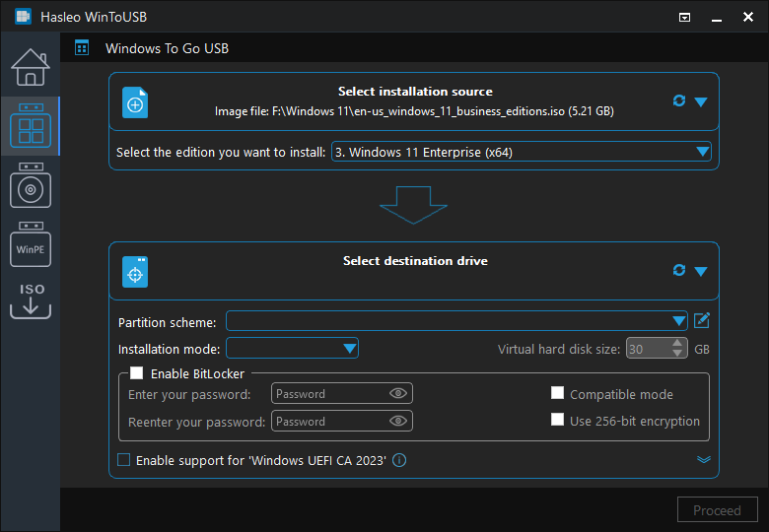Image resolution: width=769 pixels, height=532 pixels.
Task: Click 'Virtual hard disk size:' label
Action: tap(559, 350)
